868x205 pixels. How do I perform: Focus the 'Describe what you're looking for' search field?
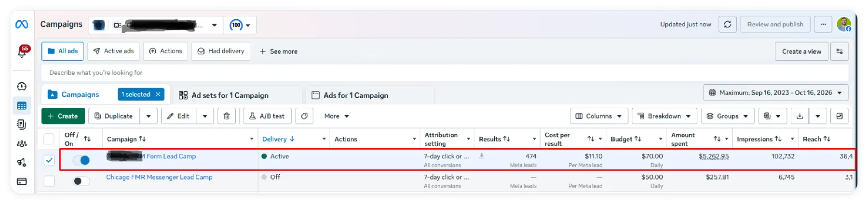click(x=445, y=73)
